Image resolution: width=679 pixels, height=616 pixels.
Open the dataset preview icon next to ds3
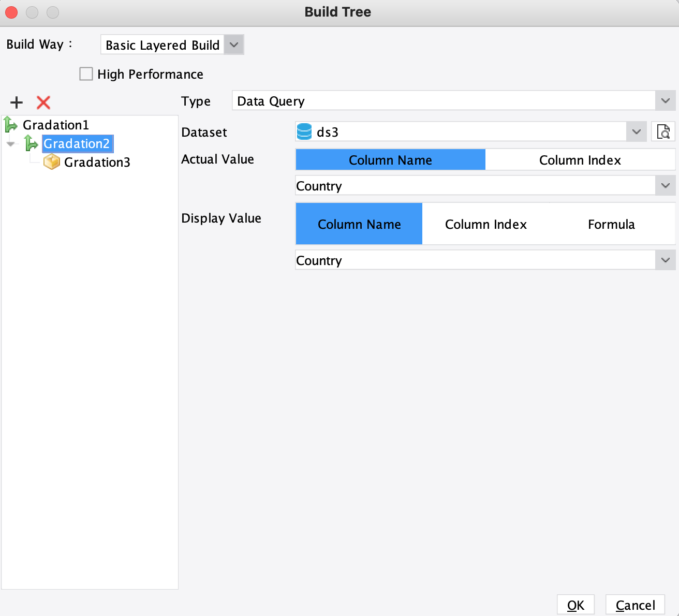point(663,131)
